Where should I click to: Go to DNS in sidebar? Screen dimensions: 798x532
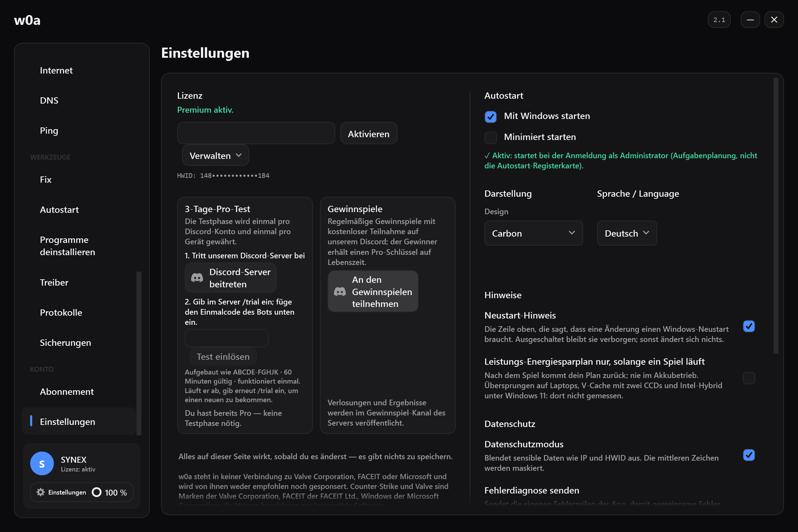point(79,100)
